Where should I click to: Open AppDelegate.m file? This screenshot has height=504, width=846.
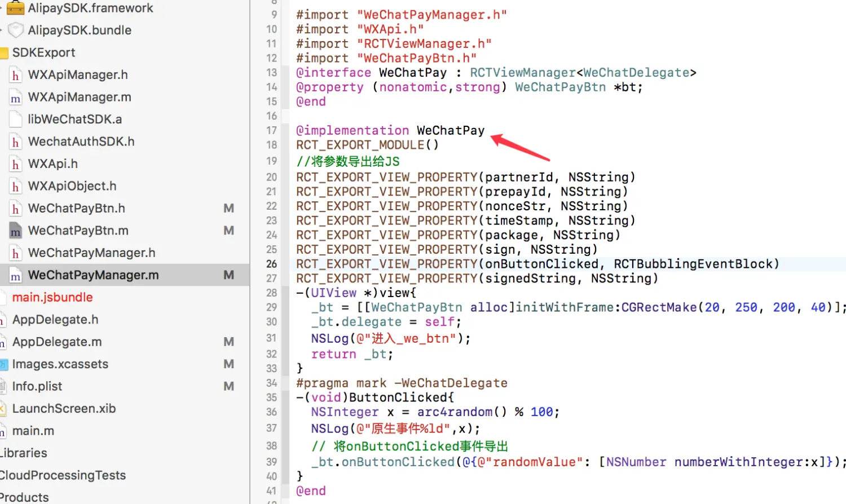(x=57, y=342)
